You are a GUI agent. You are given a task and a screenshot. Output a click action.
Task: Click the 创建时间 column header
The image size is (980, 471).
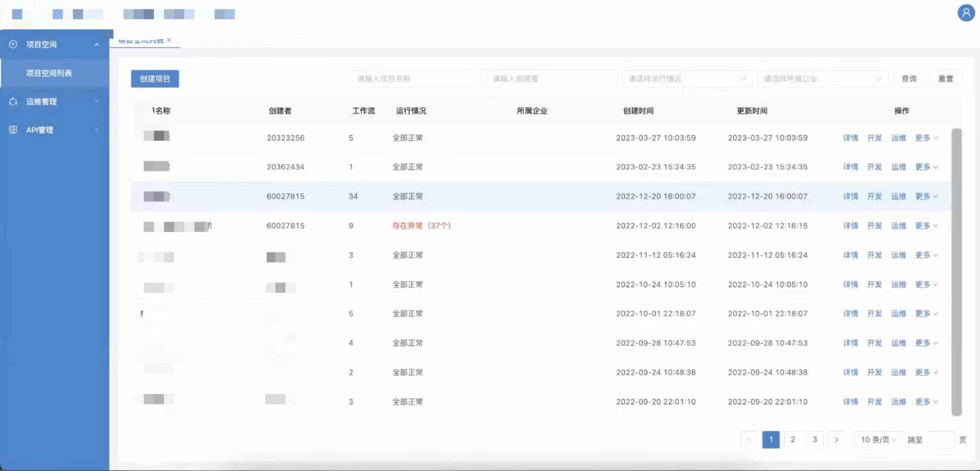638,110
